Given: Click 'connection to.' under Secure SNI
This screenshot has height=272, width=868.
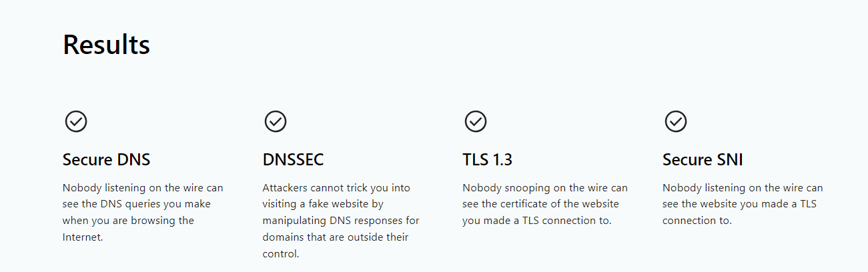Looking at the screenshot, I should pyautogui.click(x=697, y=221).
